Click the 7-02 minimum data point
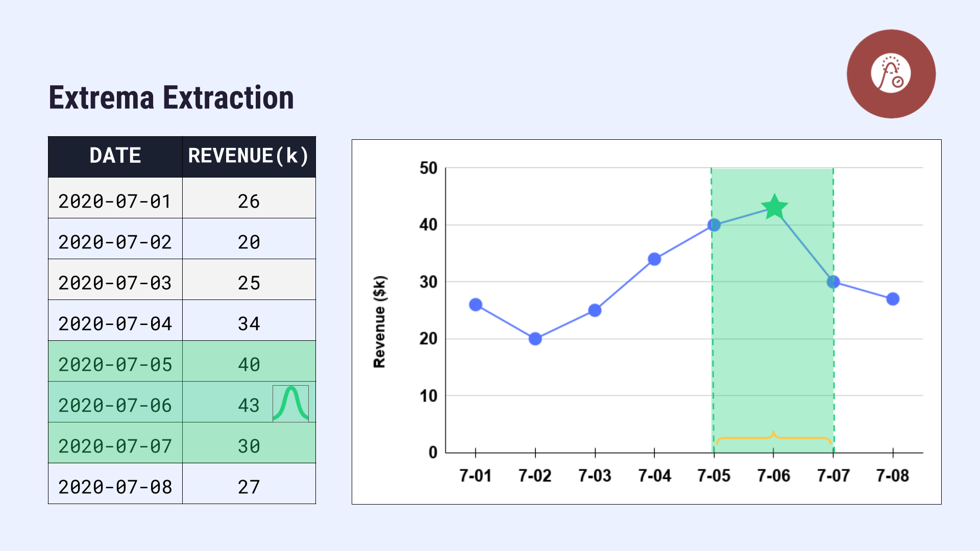The image size is (980, 551). point(535,339)
